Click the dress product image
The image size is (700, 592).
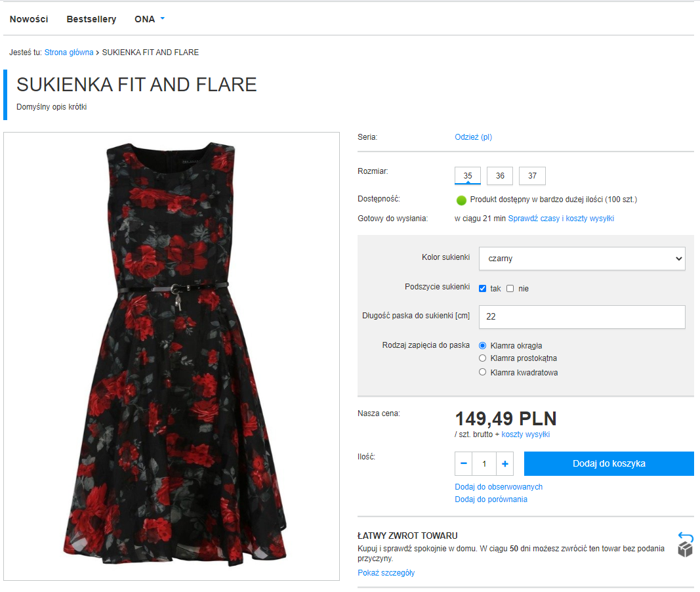tap(172, 356)
